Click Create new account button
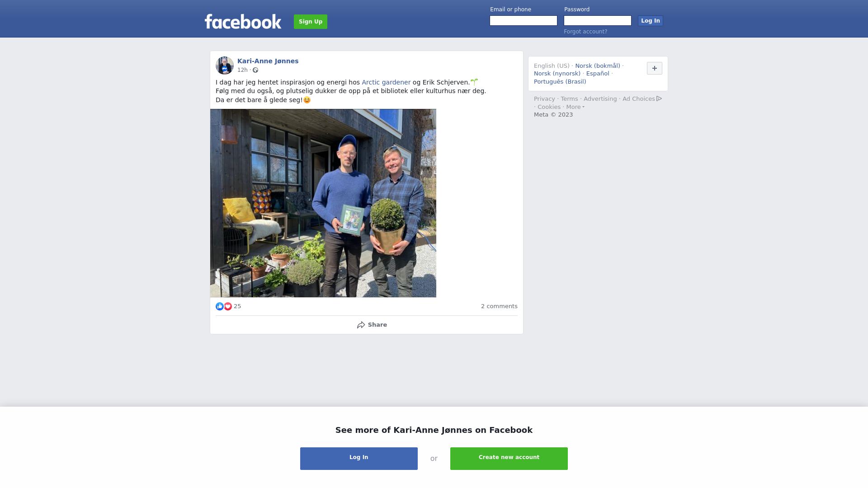Screen dimensions: 868x488 (x=509, y=459)
